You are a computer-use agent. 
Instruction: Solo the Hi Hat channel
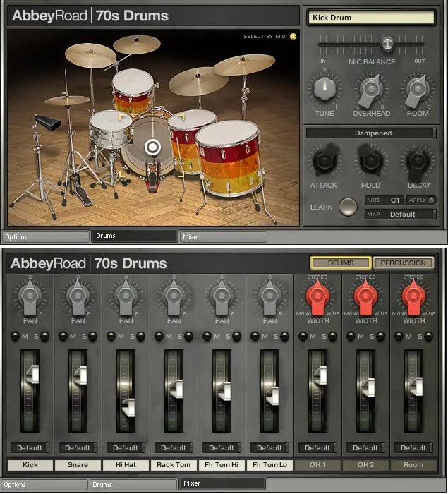click(x=140, y=336)
